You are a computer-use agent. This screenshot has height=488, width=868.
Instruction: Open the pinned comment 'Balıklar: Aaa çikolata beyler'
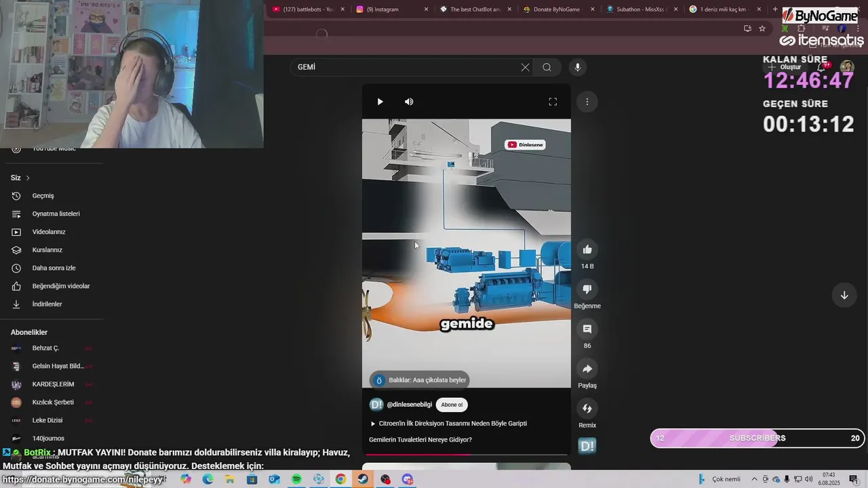[x=420, y=380]
